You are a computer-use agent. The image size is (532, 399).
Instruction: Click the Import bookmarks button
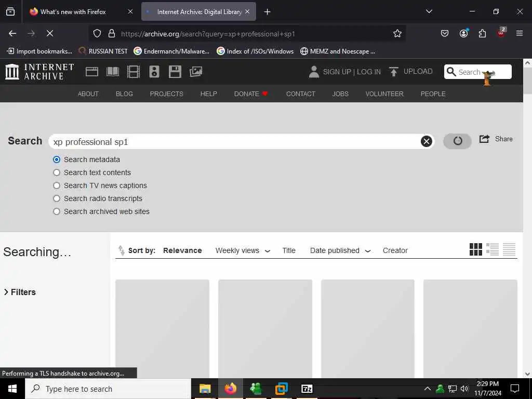pos(40,51)
